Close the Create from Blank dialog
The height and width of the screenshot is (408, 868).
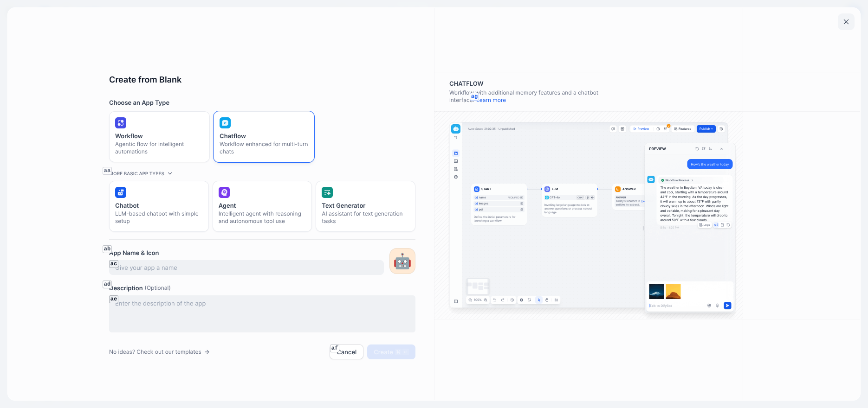846,22
